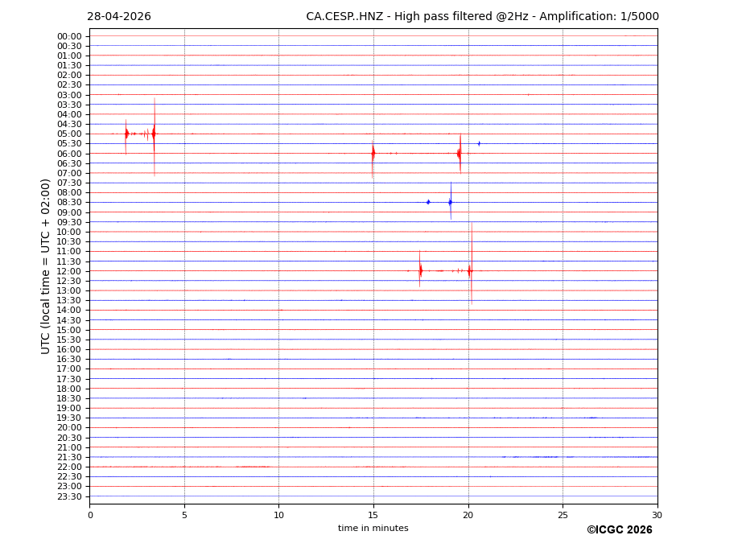746x560 pixels.
Task: Click the red spike at 15 minutes on 06:00
Action: [x=373, y=159]
